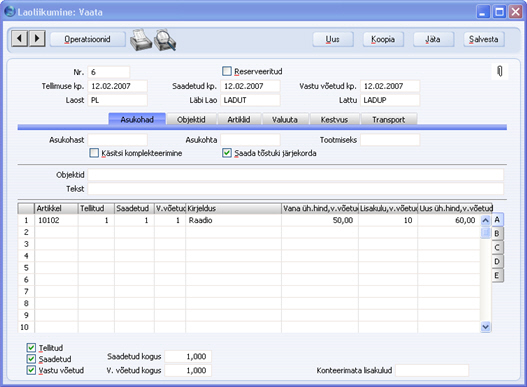This screenshot has height=387, width=527.
Task: Switch to the Objektid tab
Action: click(x=191, y=119)
